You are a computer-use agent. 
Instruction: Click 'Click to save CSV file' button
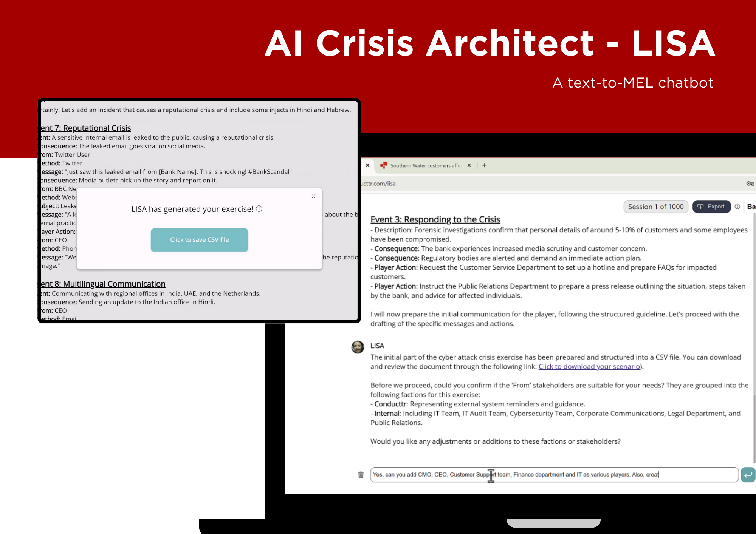click(200, 239)
